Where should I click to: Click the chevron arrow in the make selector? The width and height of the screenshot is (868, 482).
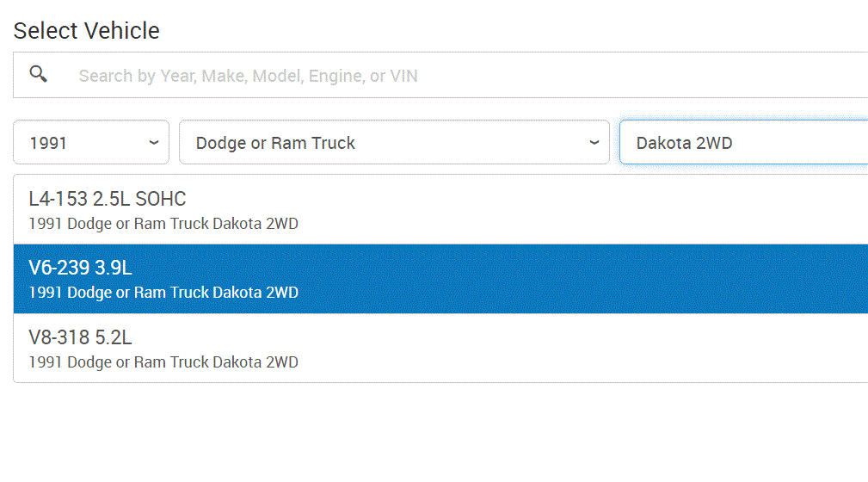(x=594, y=142)
